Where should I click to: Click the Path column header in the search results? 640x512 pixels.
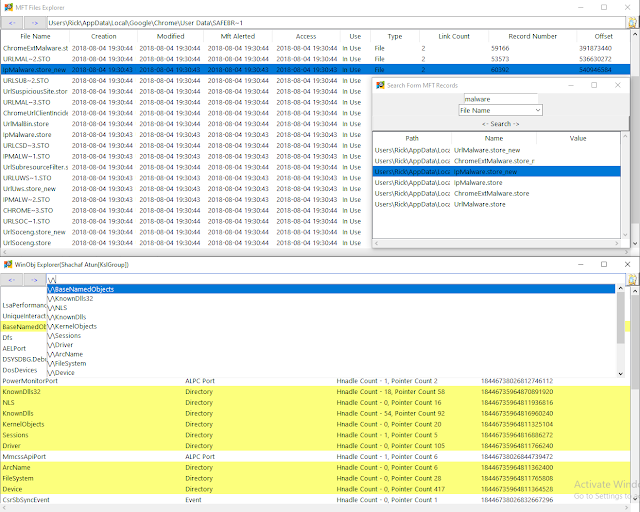pos(412,138)
